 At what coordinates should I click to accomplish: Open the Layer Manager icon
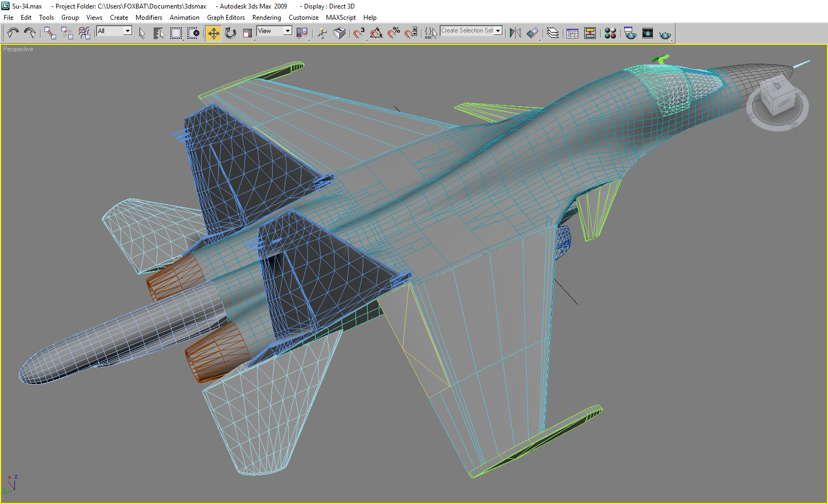pos(553,33)
